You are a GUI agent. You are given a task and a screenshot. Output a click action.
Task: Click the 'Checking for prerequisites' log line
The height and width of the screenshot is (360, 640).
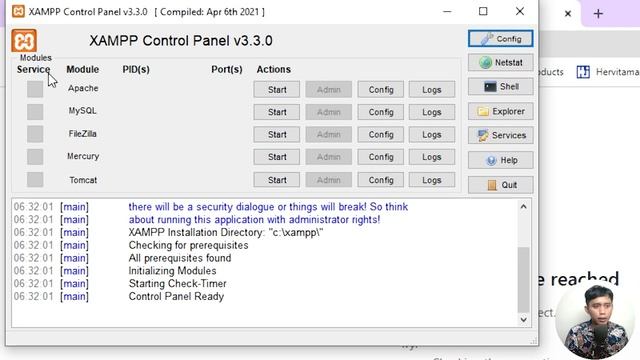tap(189, 245)
